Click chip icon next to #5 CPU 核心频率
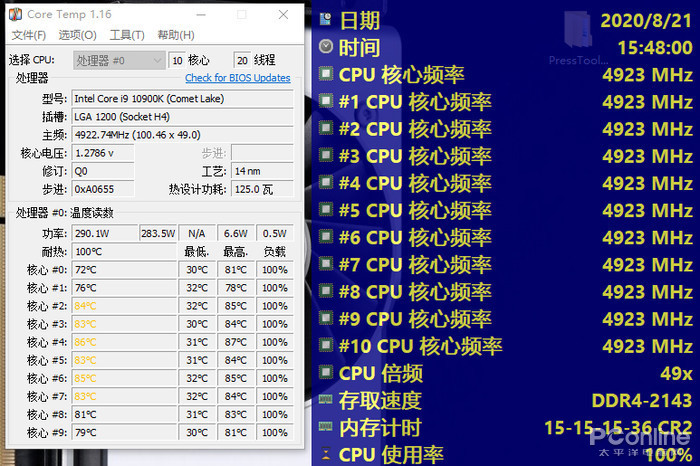 click(326, 209)
